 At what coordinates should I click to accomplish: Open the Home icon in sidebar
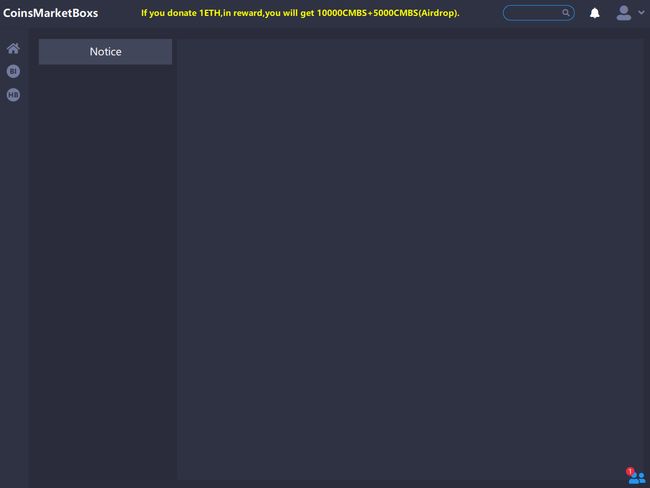pos(13,49)
